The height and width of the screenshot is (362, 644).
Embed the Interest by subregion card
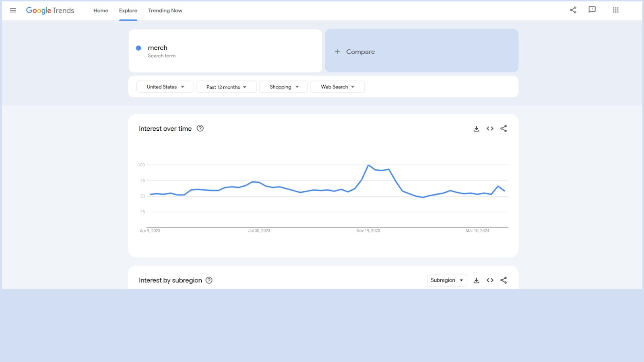click(x=490, y=280)
